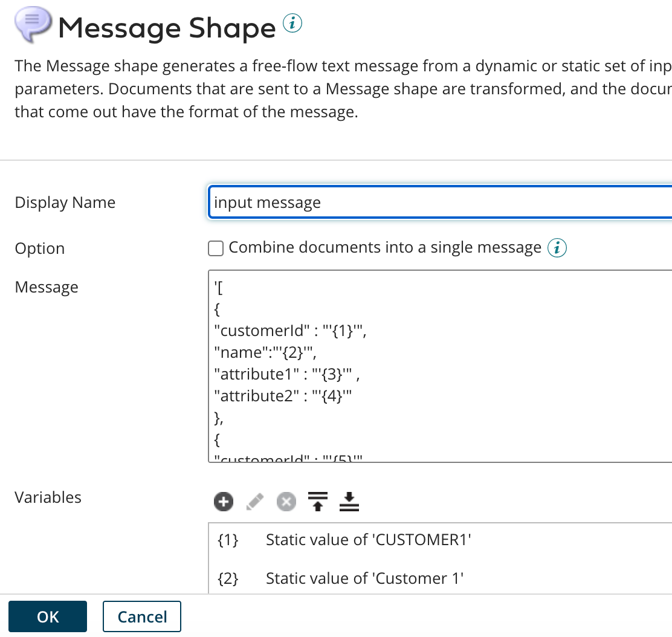Enable Combine documents into a single message
This screenshot has height=637, width=672.
pyautogui.click(x=216, y=248)
